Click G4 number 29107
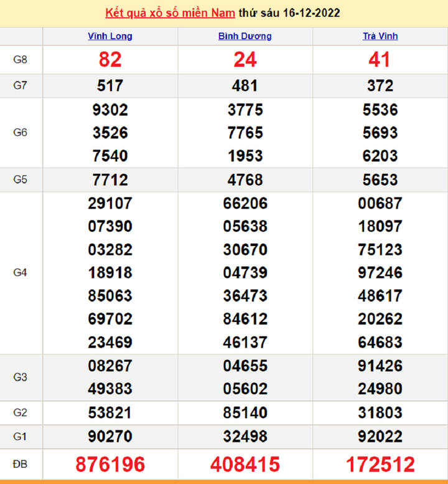The height and width of the screenshot is (484, 448). click(110, 204)
